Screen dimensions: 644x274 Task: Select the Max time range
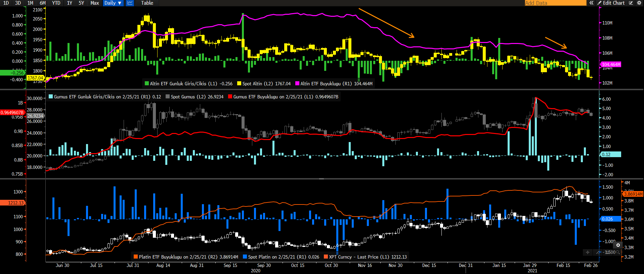(x=95, y=3)
